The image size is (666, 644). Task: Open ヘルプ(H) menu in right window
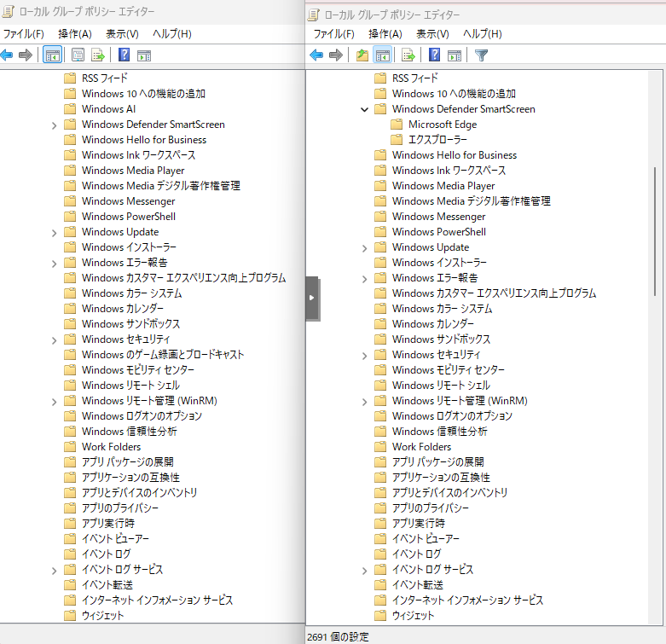pyautogui.click(x=483, y=34)
